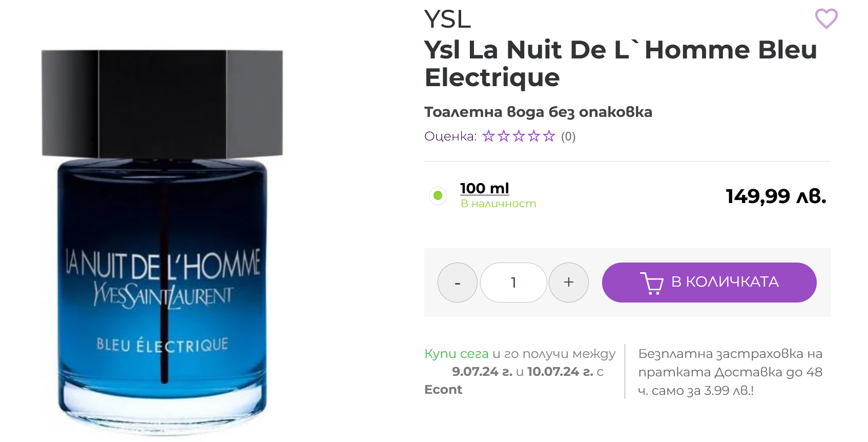
Task: Click the 149,99 лв. price
Action: coord(776,196)
